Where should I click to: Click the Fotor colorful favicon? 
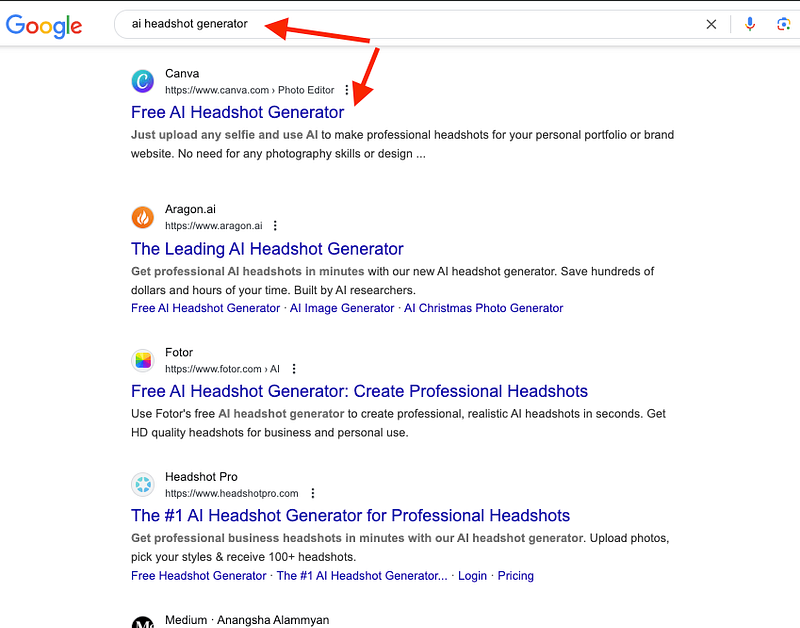[143, 360]
